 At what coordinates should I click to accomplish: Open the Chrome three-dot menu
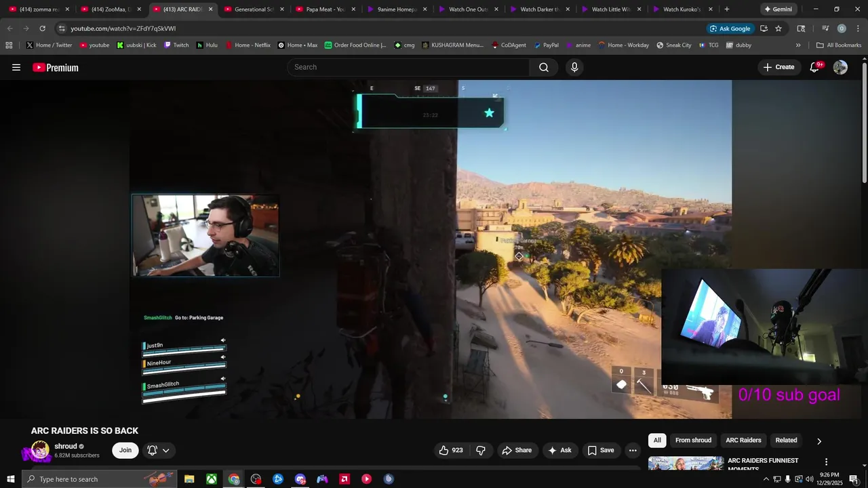[x=858, y=28]
